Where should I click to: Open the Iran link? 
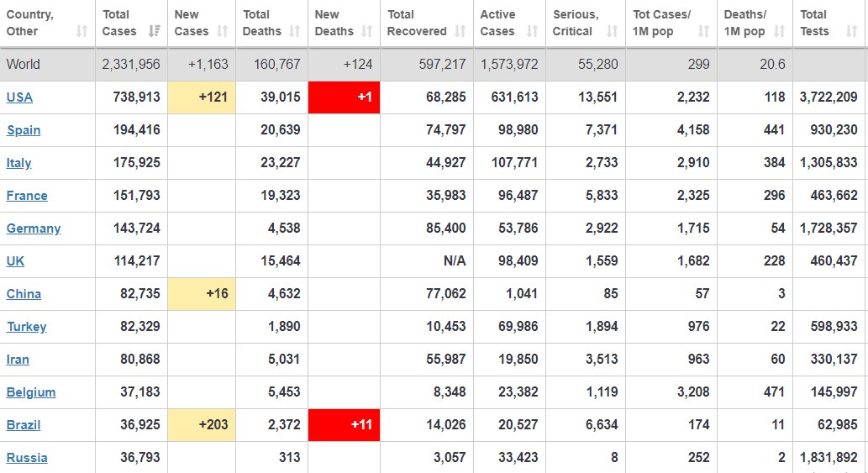tap(18, 360)
